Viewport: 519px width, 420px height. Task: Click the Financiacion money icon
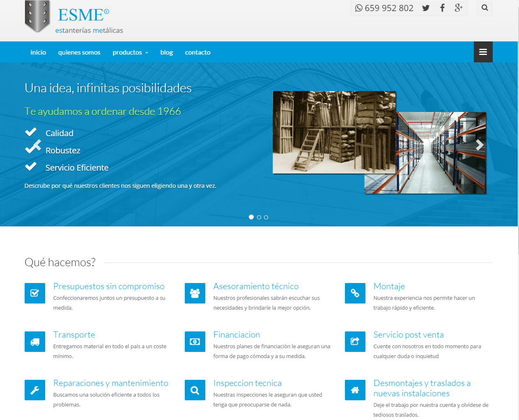coord(195,342)
